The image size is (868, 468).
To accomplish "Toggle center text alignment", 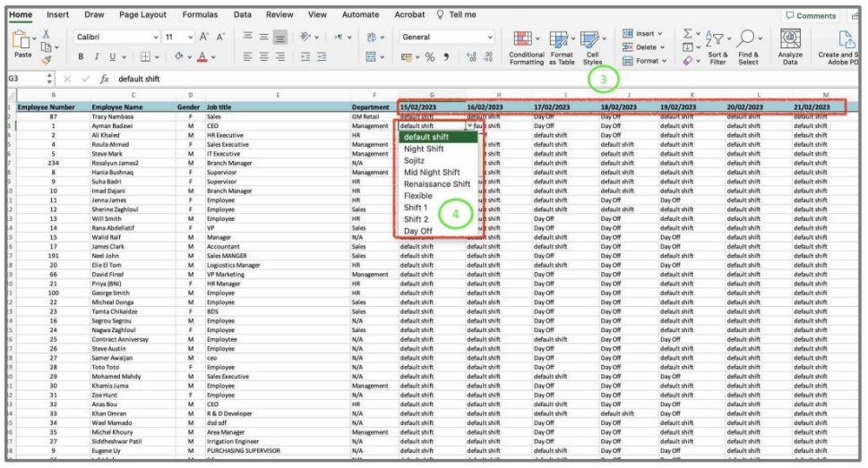I will tap(262, 57).
